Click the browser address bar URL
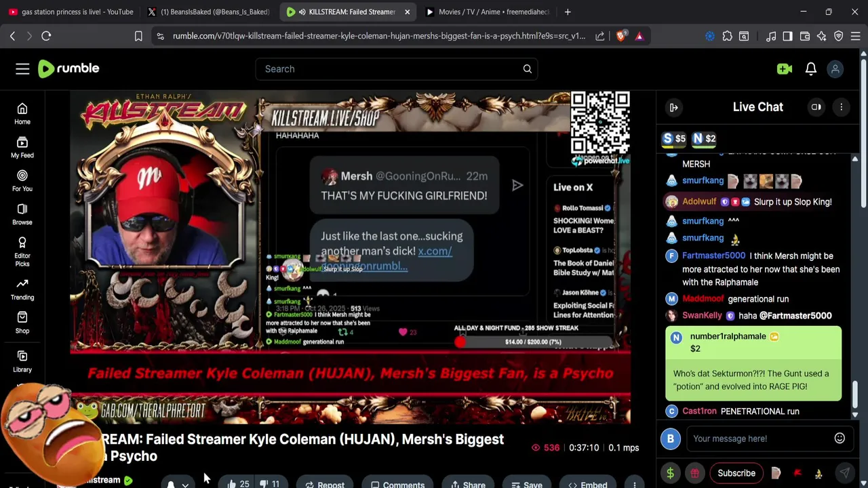The height and width of the screenshot is (488, 868). pos(378,36)
